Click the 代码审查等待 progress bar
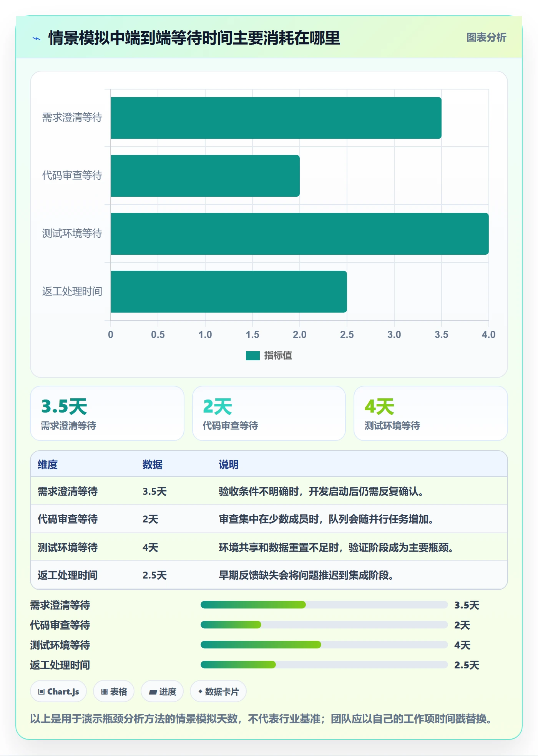The width and height of the screenshot is (538, 756). point(324,625)
